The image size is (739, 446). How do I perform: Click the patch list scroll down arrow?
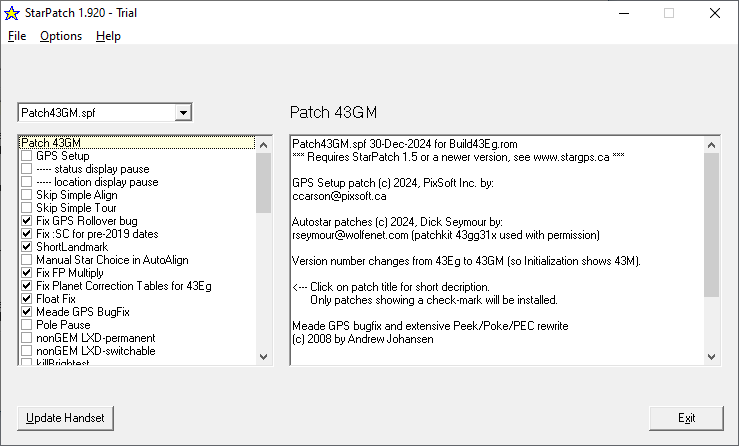click(x=263, y=357)
